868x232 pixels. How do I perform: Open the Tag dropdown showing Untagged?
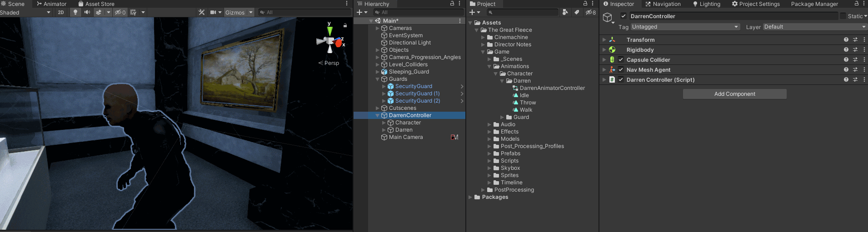pyautogui.click(x=685, y=27)
